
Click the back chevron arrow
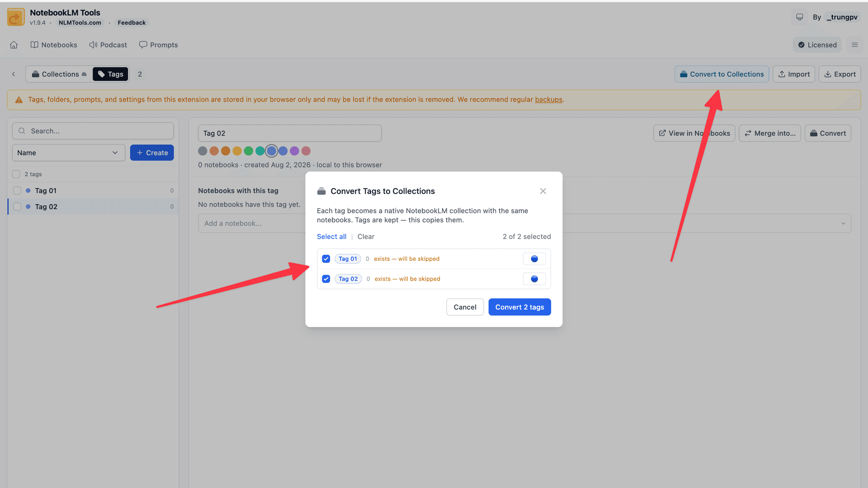click(14, 74)
